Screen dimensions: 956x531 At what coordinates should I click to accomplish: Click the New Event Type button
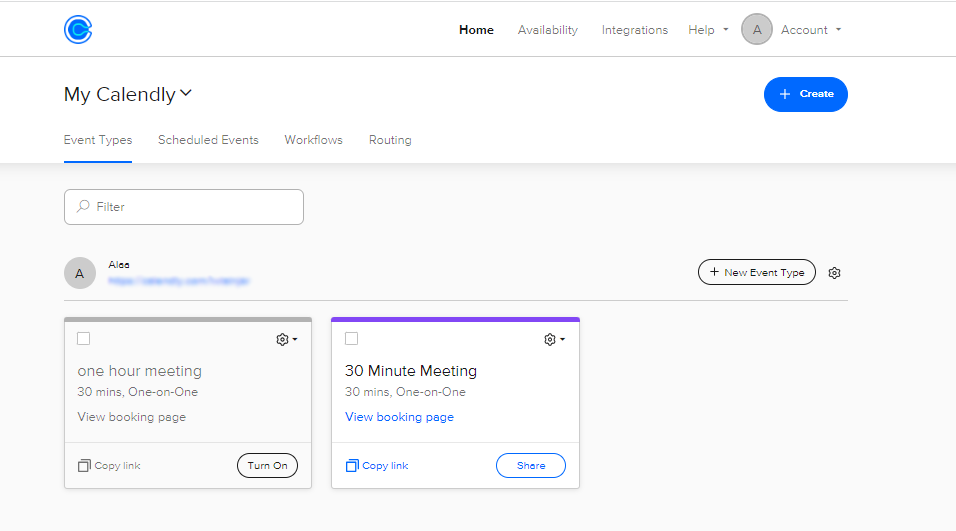[x=757, y=273]
